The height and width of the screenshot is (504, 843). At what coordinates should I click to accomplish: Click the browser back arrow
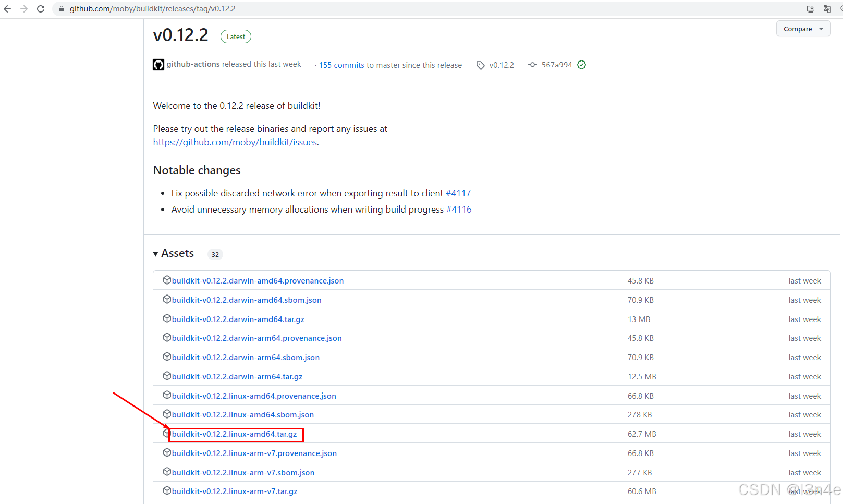(x=7, y=8)
